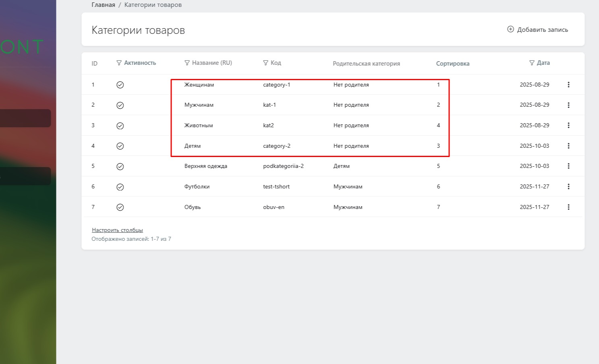The width and height of the screenshot is (599, 364).
Task: Click the plus icon beside Добавить запись
Action: click(510, 29)
